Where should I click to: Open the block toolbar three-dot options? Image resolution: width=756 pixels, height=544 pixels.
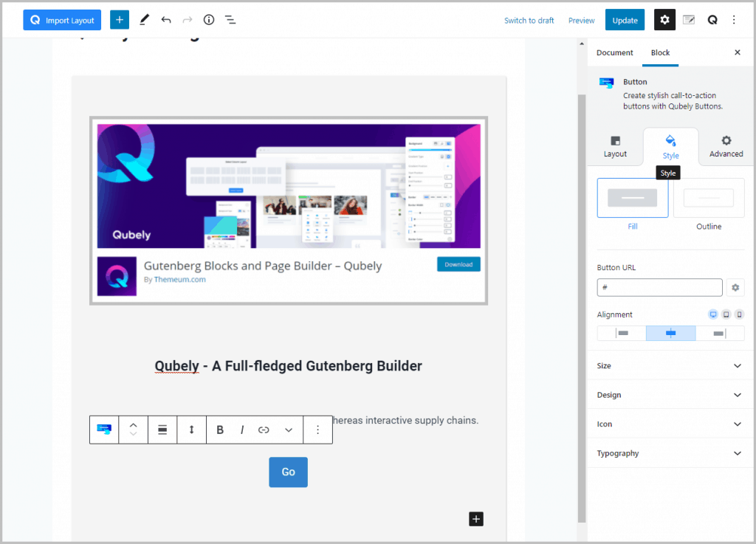point(317,430)
